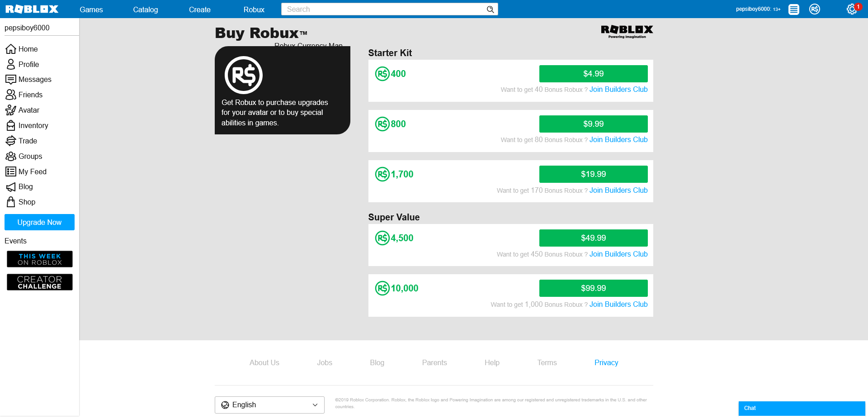Open the Creator Challenge event banner
This screenshot has height=419, width=868.
point(39,282)
